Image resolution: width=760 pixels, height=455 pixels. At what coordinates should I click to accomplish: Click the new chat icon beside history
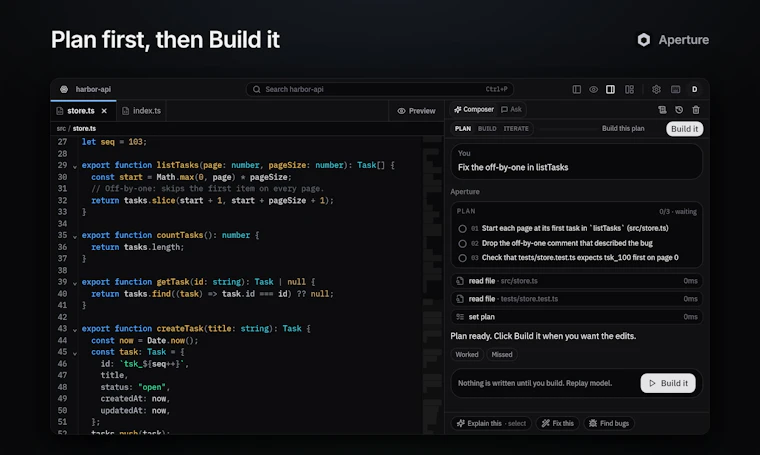point(662,110)
